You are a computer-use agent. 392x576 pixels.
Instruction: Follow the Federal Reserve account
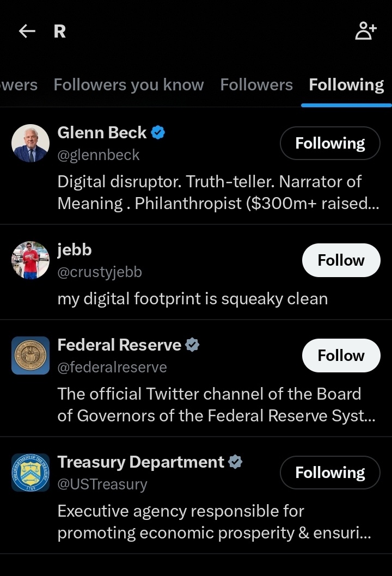click(x=341, y=356)
